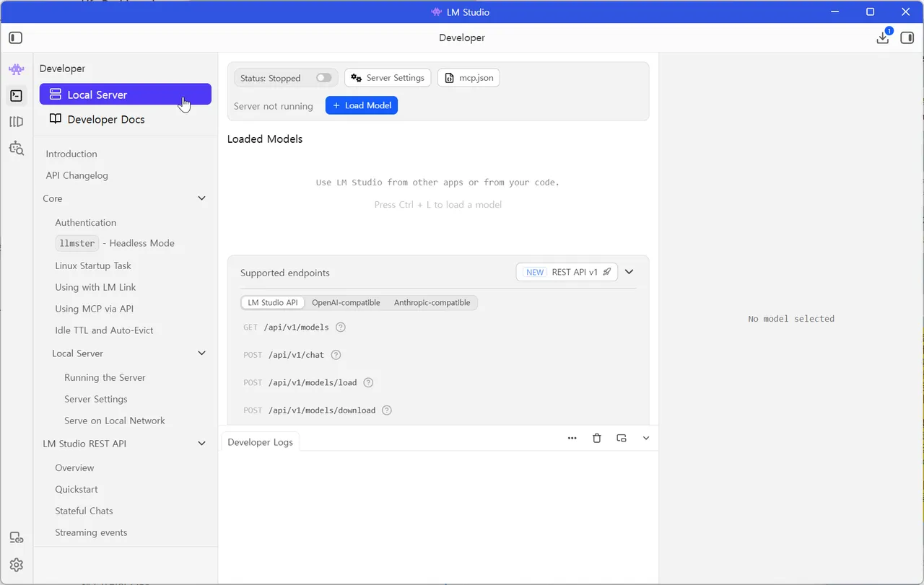
Task: Open the Discover model search icon
Action: [16, 149]
